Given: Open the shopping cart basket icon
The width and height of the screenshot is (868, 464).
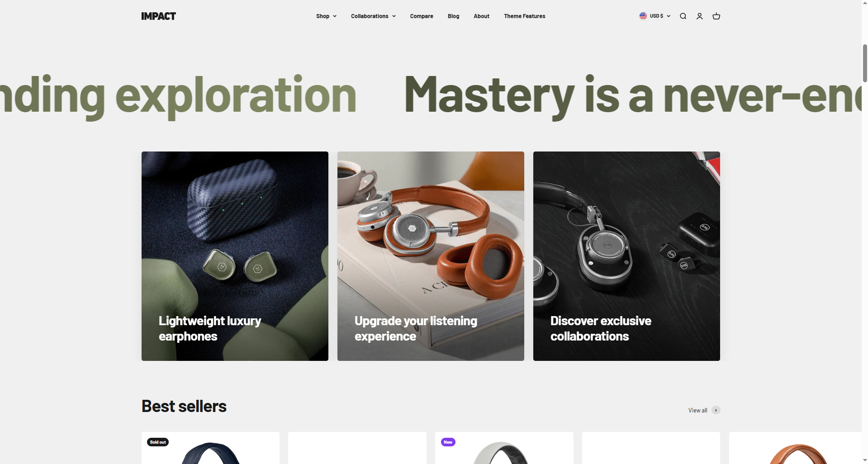Looking at the screenshot, I should [x=716, y=16].
